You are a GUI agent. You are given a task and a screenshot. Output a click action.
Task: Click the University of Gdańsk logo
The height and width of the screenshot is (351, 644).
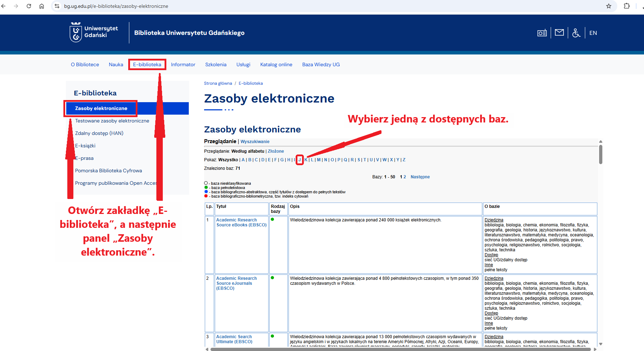coord(94,32)
